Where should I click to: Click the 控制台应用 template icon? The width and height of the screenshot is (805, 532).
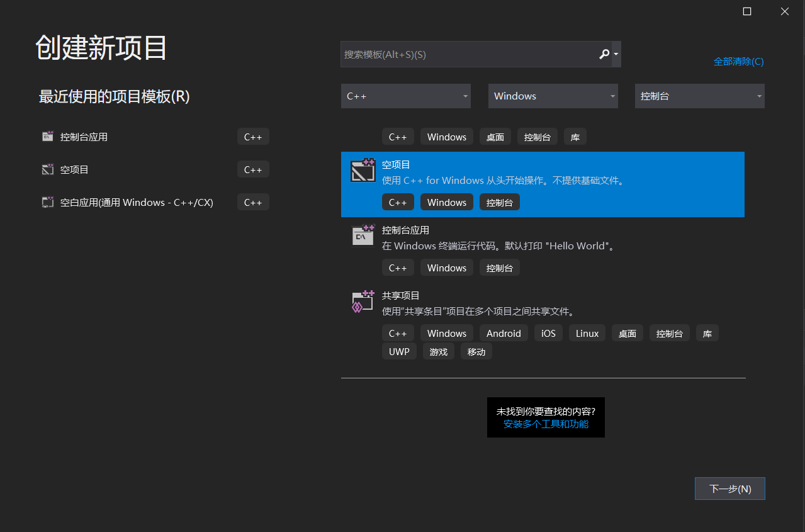pos(363,235)
